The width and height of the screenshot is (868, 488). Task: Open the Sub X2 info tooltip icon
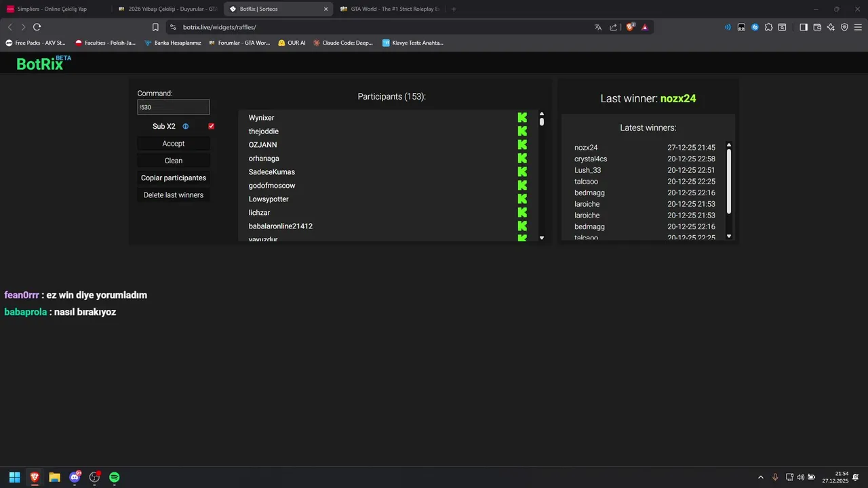click(x=186, y=127)
